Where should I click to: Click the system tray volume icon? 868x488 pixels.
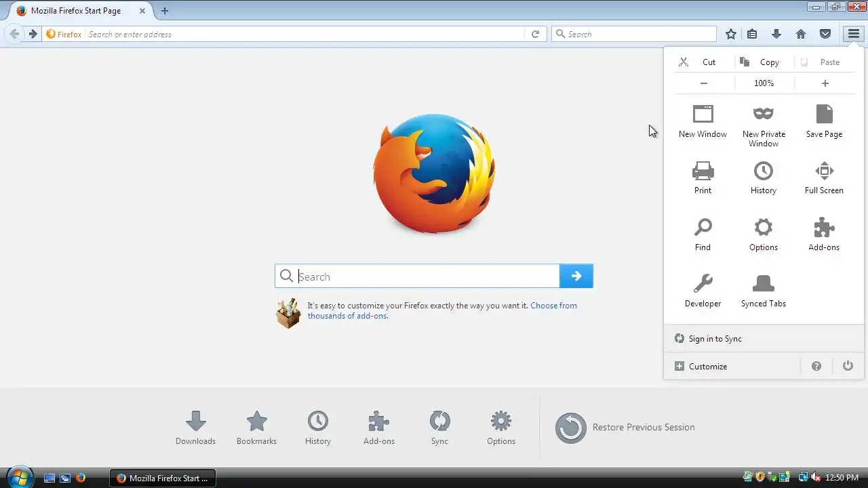click(x=816, y=478)
